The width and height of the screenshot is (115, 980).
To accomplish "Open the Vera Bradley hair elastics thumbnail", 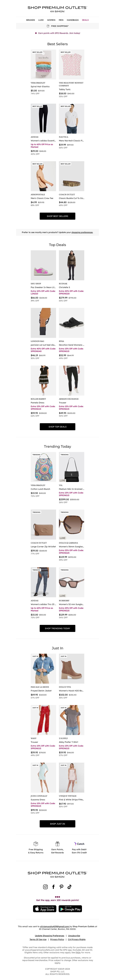I will pyautogui.click(x=43, y=64).
